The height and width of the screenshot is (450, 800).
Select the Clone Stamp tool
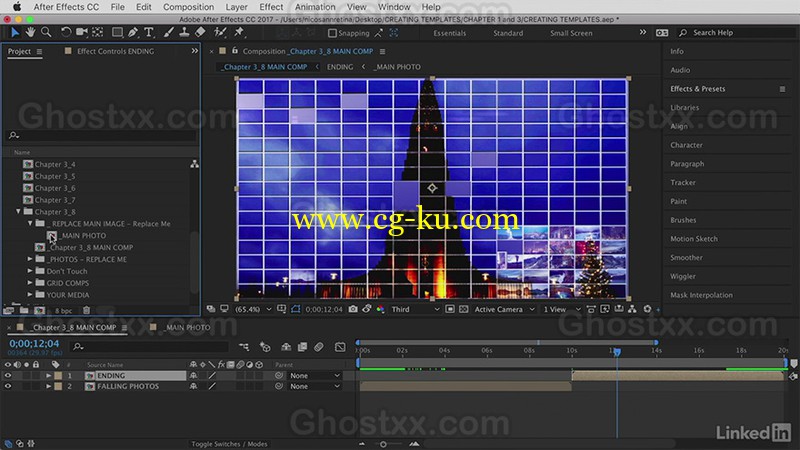point(184,33)
